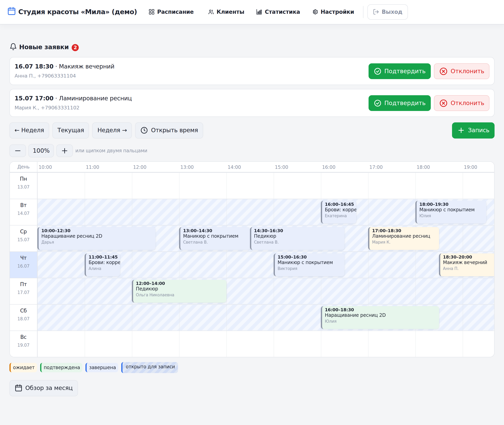The height and width of the screenshot is (425, 504).
Task: Jump to the Текущая week
Action: pyautogui.click(x=71, y=130)
